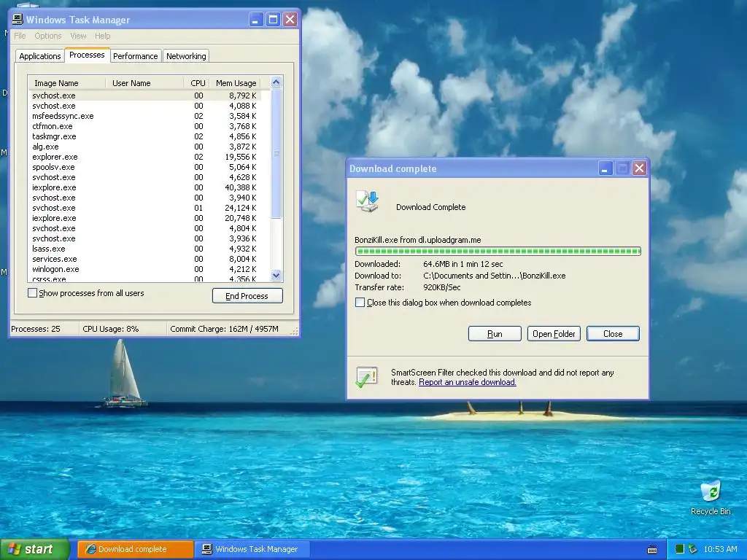Open the File menu in Task Manager

click(x=20, y=36)
